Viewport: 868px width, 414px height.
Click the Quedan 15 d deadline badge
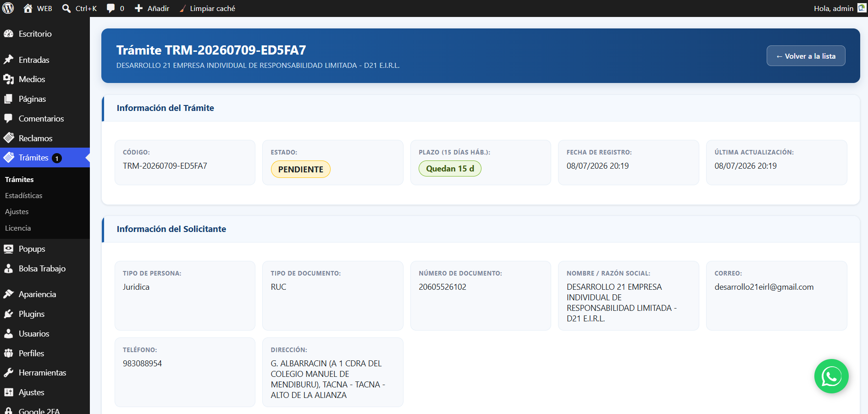click(450, 168)
